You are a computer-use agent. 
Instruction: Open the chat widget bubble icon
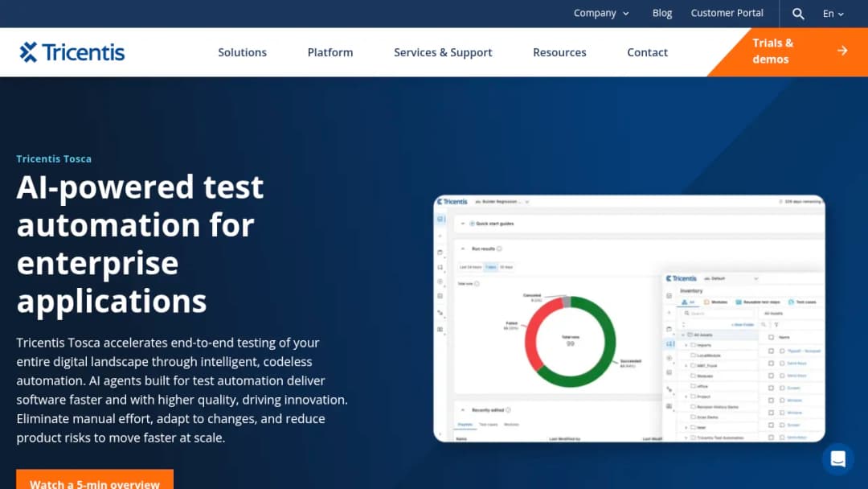[838, 458]
